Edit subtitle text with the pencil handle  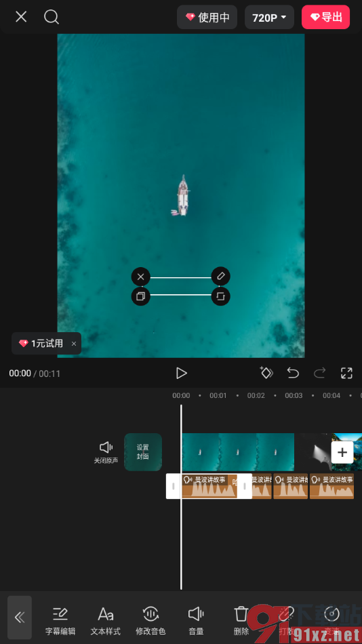click(220, 276)
